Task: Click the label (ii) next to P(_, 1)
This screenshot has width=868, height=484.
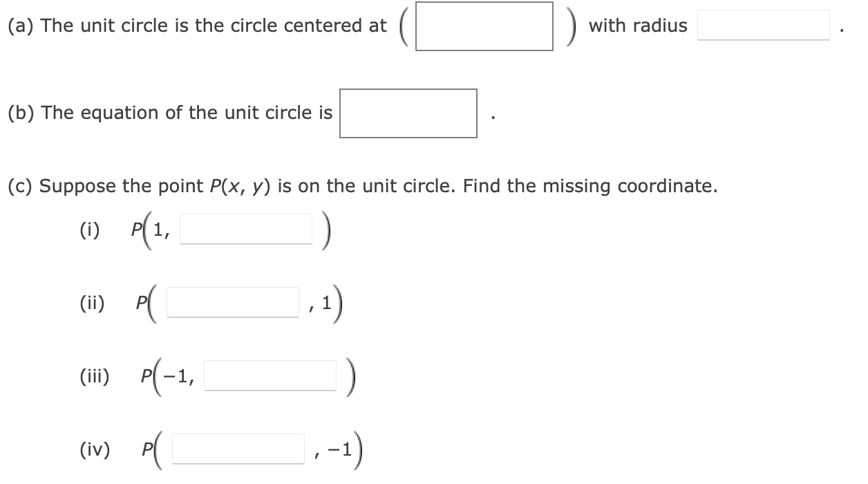Action: [93, 303]
